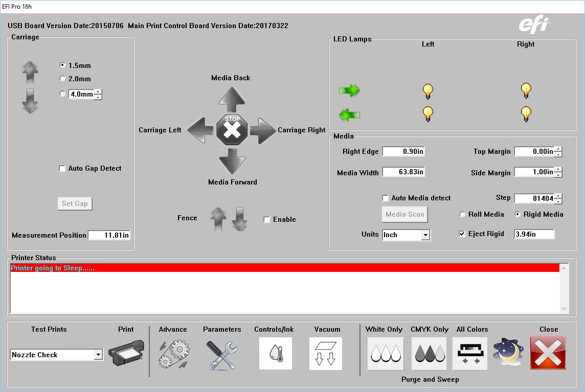Click the Vacuum icon
The width and height of the screenshot is (585, 392).
click(x=326, y=353)
